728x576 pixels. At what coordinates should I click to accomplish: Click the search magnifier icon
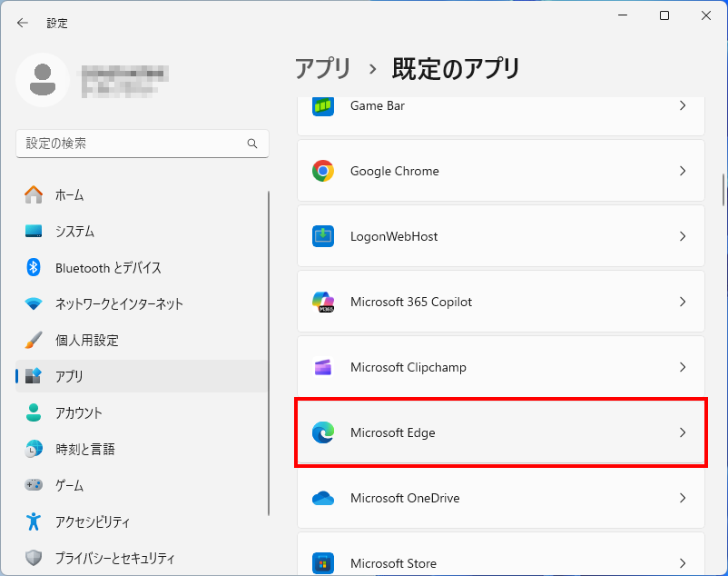point(252,144)
